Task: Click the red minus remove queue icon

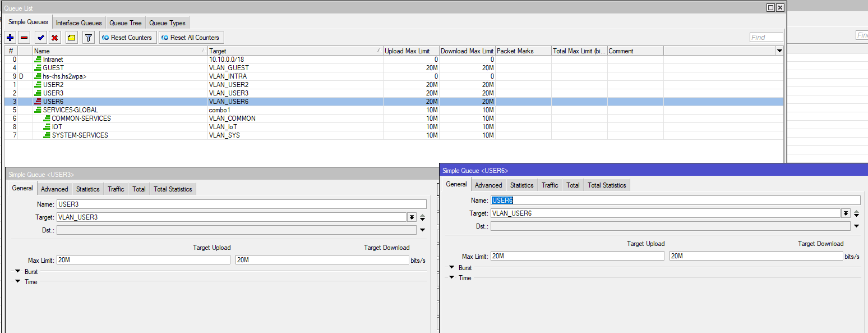Action: 24,38
